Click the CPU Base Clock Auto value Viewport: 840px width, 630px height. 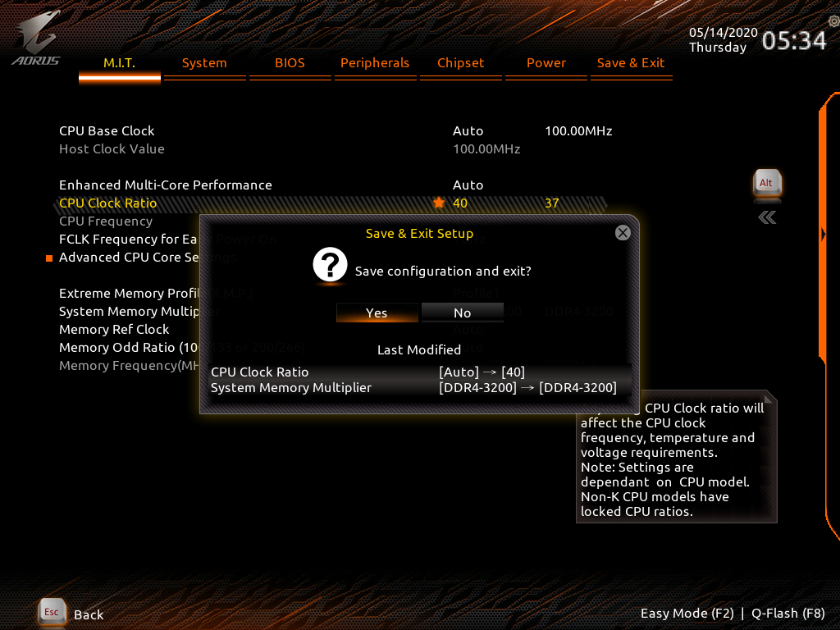468,130
